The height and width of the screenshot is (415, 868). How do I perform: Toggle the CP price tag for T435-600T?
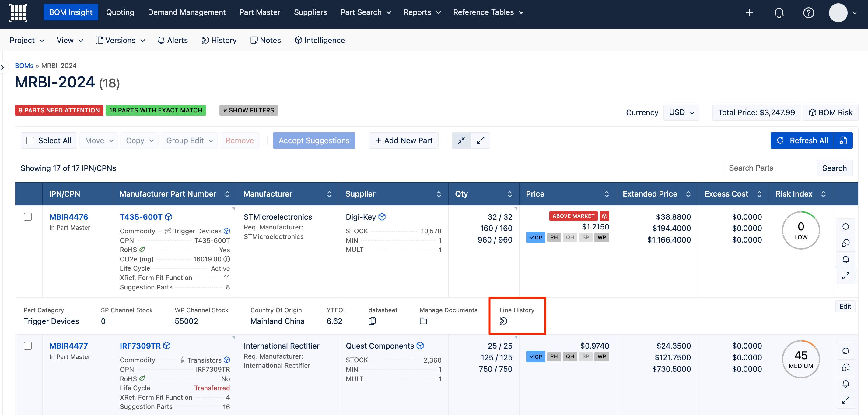[535, 238]
